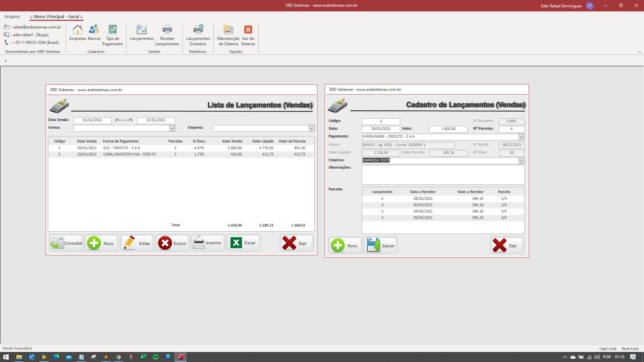The width and height of the screenshot is (644, 362).
Task: Expand the Forma dropdown in the list
Action: 172,128
